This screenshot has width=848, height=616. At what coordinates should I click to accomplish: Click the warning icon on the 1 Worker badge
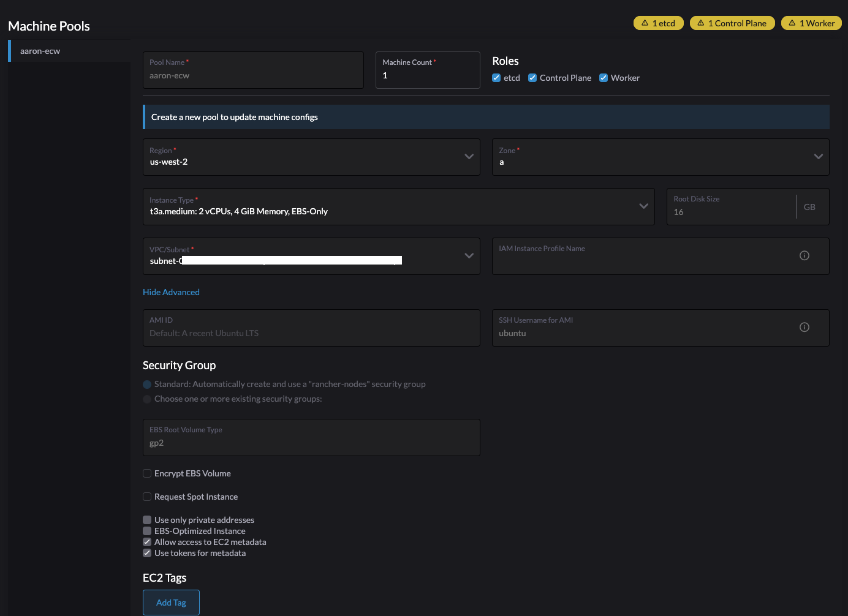tap(792, 23)
